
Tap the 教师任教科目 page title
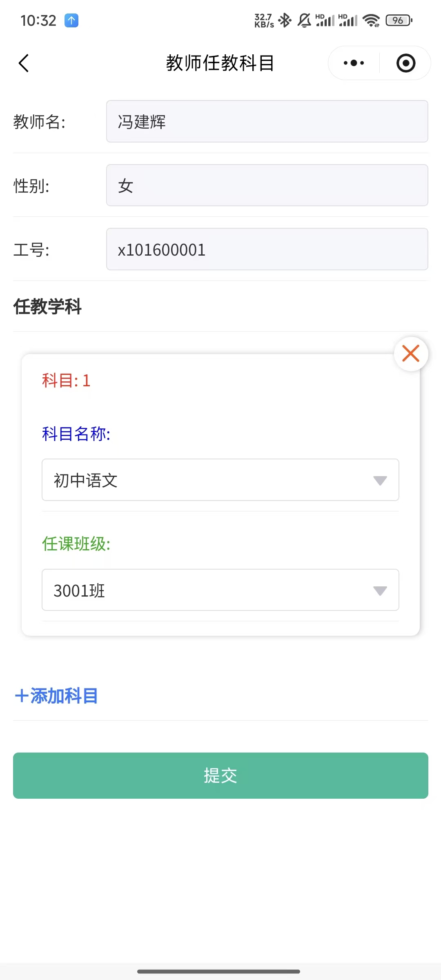220,63
